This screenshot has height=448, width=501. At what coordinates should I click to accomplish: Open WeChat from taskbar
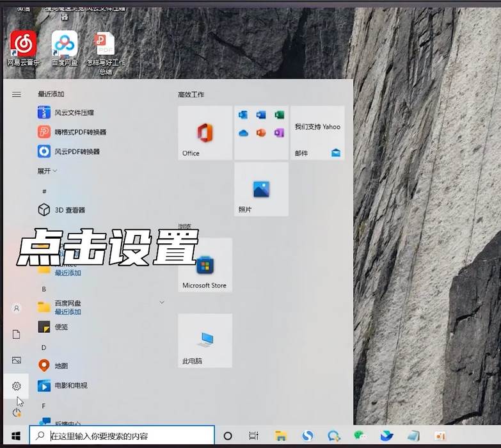pyautogui.click(x=360, y=435)
